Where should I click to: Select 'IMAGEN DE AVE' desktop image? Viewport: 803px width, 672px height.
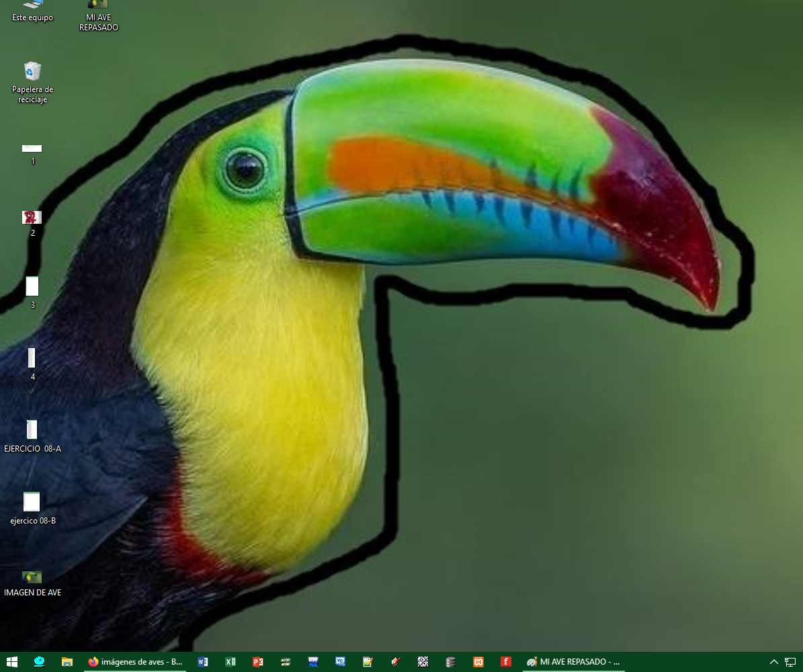32,584
